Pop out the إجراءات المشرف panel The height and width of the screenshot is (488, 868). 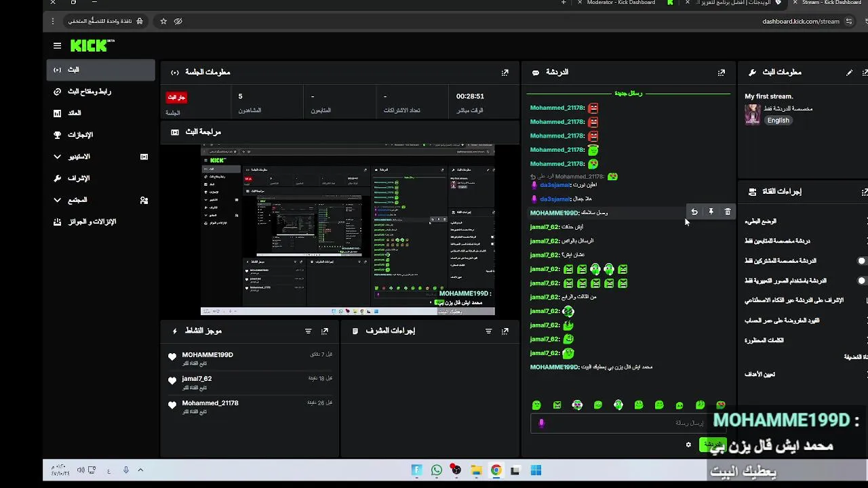(x=505, y=331)
